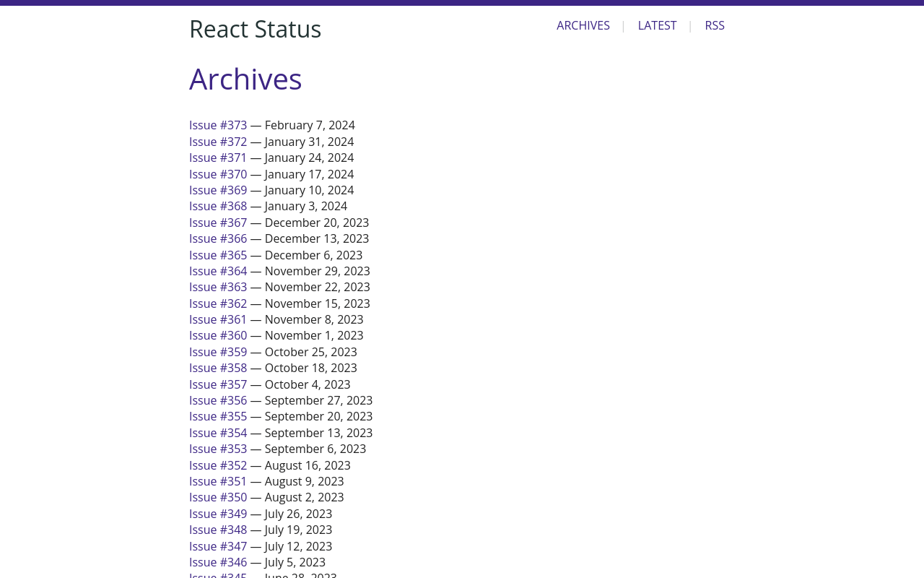924x578 pixels.
Task: Open Issue #364
Action: (x=218, y=271)
